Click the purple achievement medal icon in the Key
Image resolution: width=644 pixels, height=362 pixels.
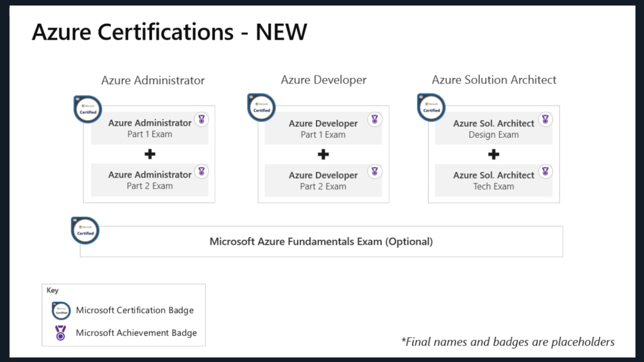tap(61, 333)
